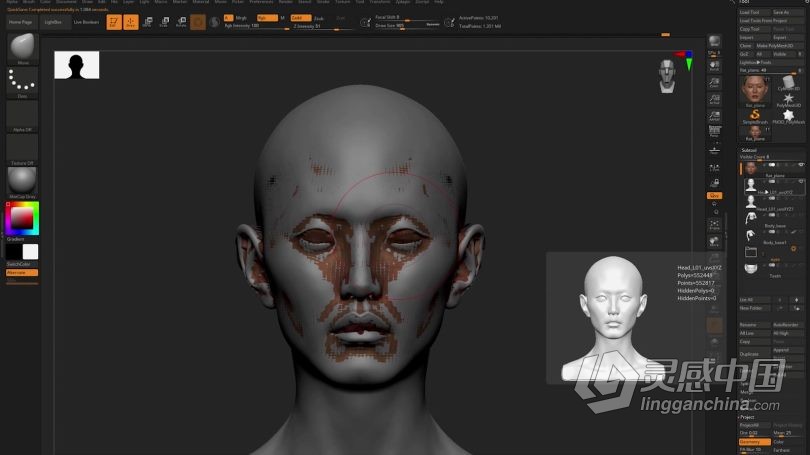Open the Alpha Off selector
810x455 pixels.
[22, 116]
